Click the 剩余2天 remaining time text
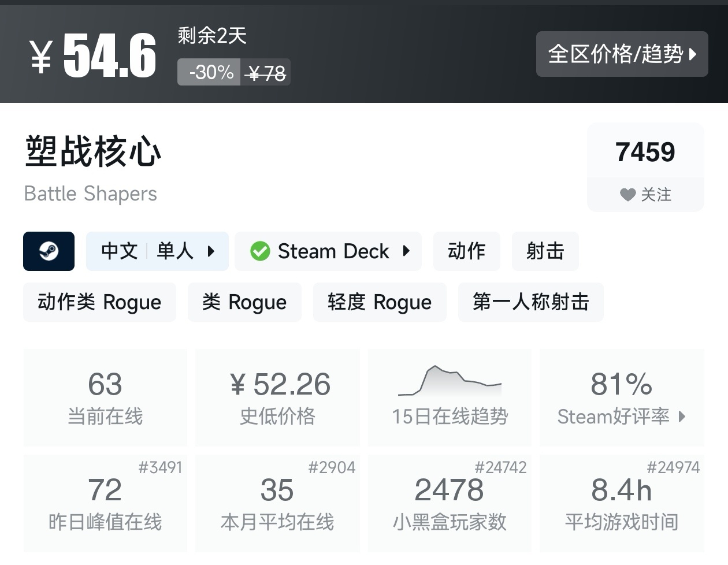Image resolution: width=728 pixels, height=565 pixels. tap(212, 36)
